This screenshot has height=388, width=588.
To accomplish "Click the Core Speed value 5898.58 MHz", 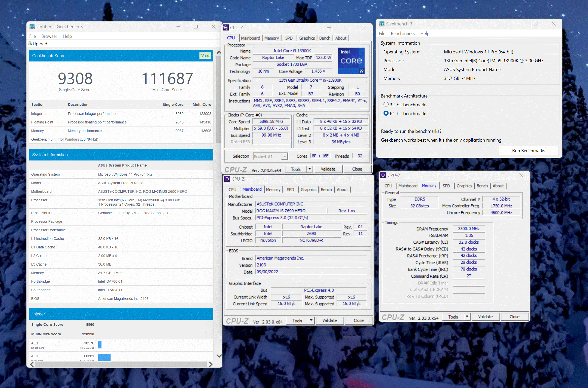I will click(271, 121).
